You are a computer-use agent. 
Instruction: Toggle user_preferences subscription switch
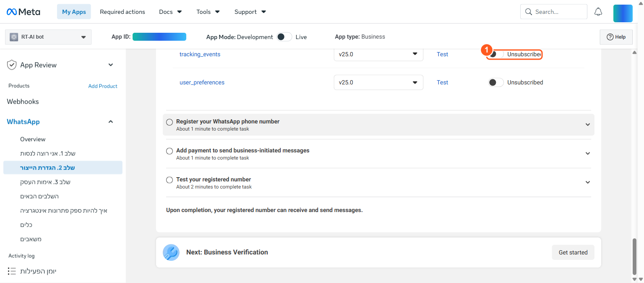click(496, 82)
